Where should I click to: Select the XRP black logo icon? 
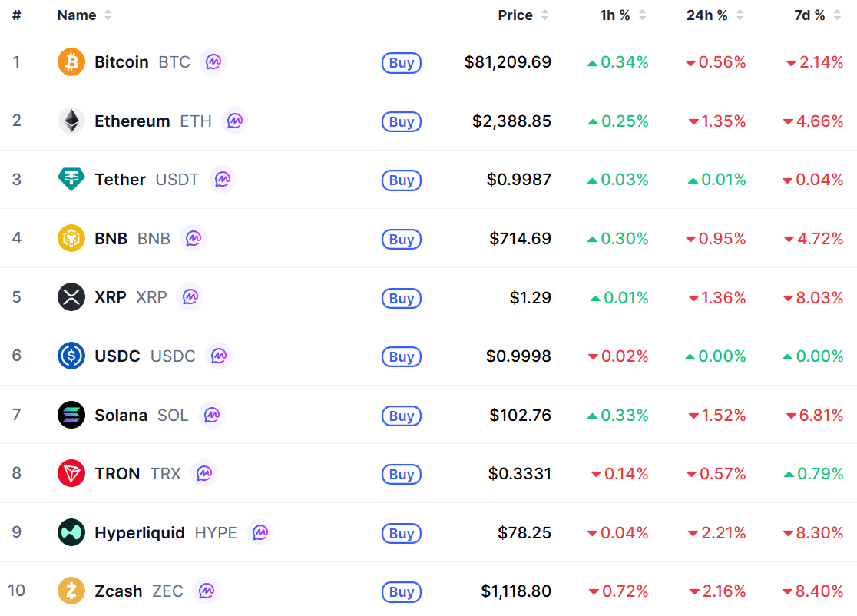point(71,296)
